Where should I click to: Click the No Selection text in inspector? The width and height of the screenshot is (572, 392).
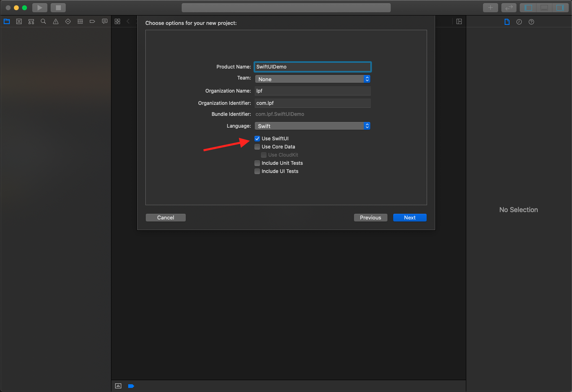(519, 210)
